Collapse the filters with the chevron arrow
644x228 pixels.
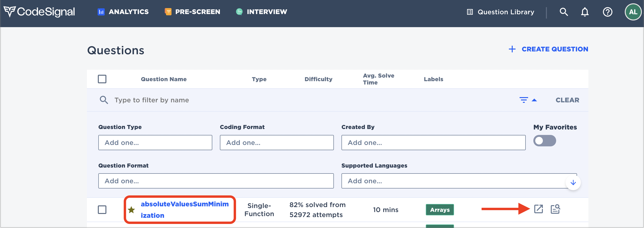pos(535,100)
